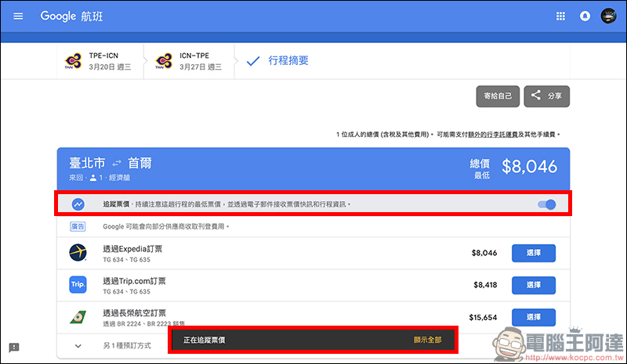627x364 pixels.
Task: Open the 額外的行李託運費 link
Action: pos(493,135)
